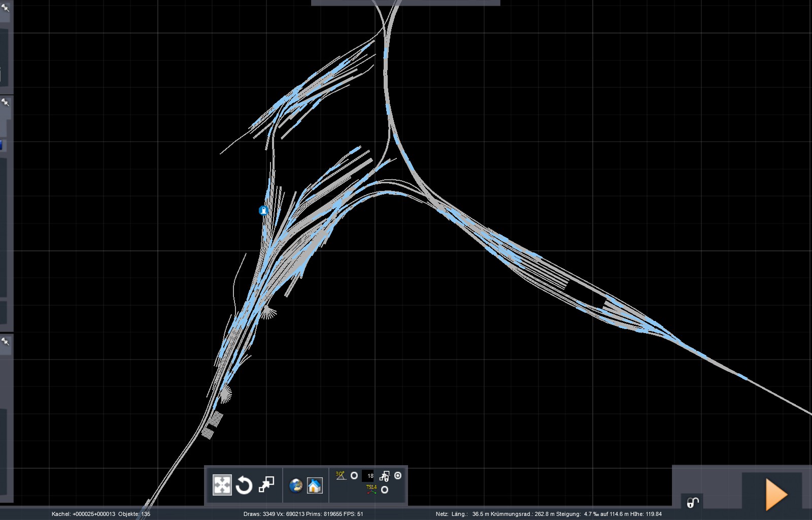Toggle the circle option beside the TS14 icon
Screen dimensions: 812x520
pyautogui.click(x=385, y=490)
